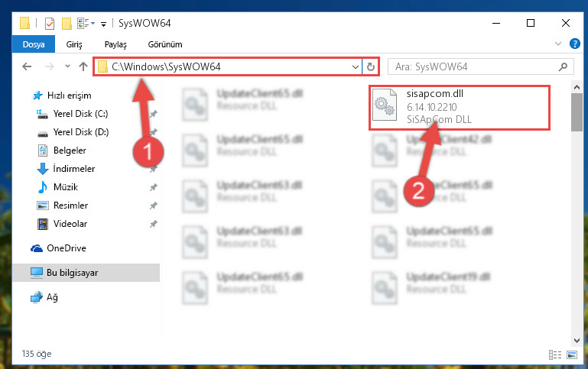
Task: Click the search magnifier icon
Action: click(x=563, y=67)
